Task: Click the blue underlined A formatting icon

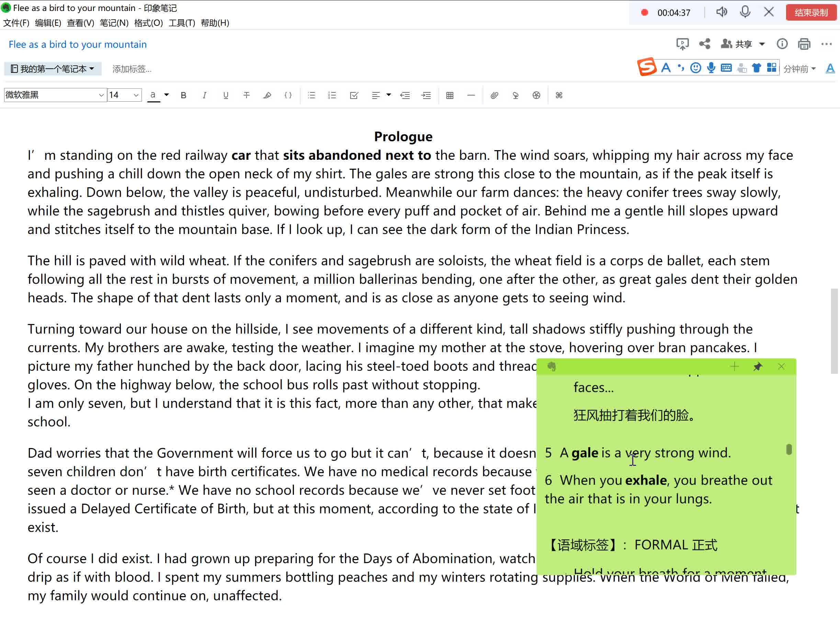Action: [x=830, y=68]
